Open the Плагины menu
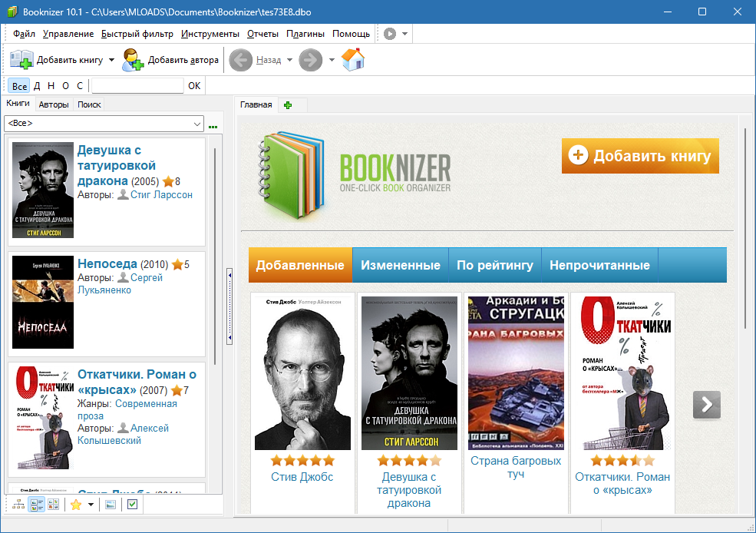The height and width of the screenshot is (533, 756). pos(305,34)
